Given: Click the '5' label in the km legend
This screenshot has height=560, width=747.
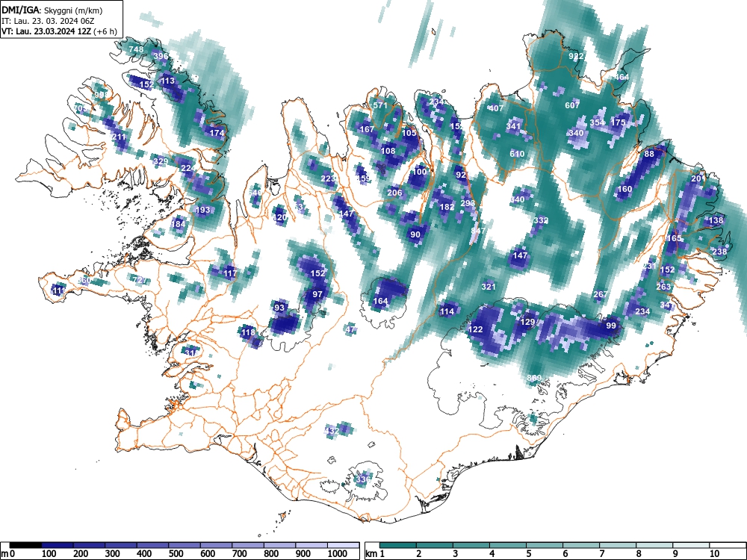Looking at the screenshot, I should [529, 554].
